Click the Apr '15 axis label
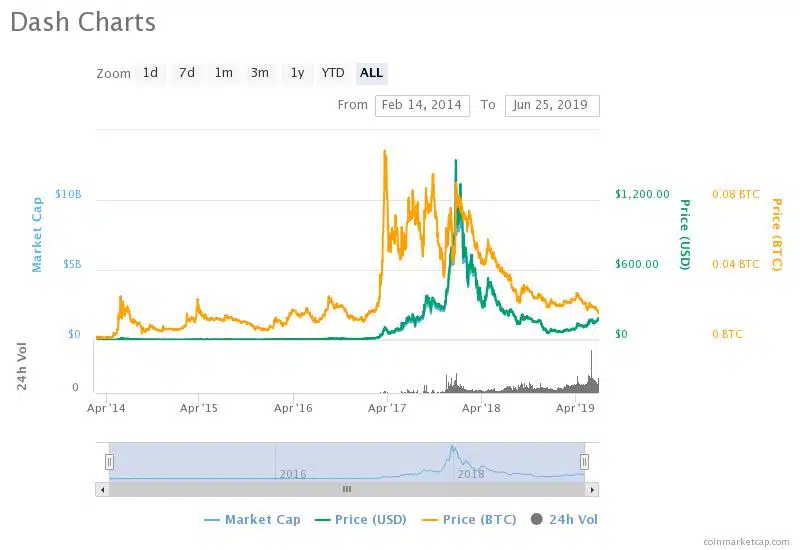 click(x=199, y=408)
